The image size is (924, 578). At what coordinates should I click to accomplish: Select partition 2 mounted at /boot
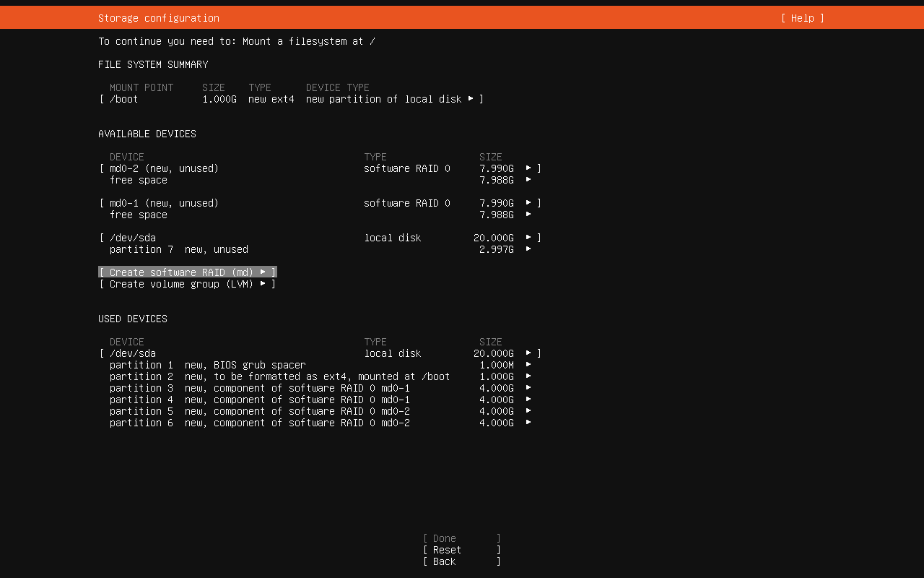(x=320, y=376)
